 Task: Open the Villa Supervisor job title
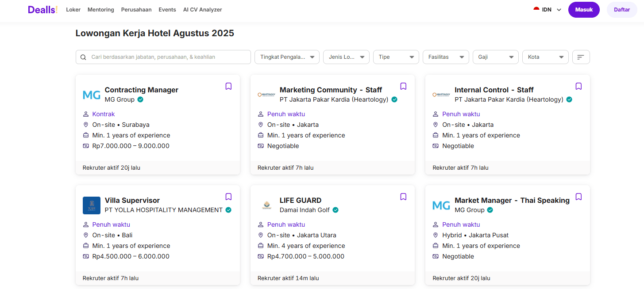(132, 200)
